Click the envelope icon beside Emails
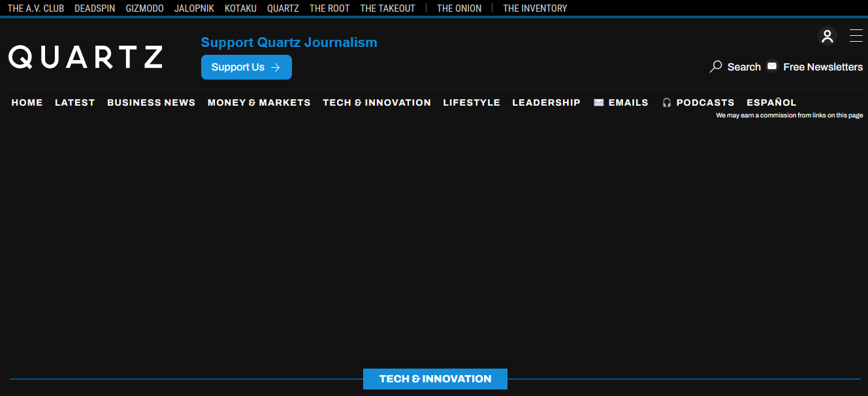This screenshot has height=396, width=868. pos(598,102)
